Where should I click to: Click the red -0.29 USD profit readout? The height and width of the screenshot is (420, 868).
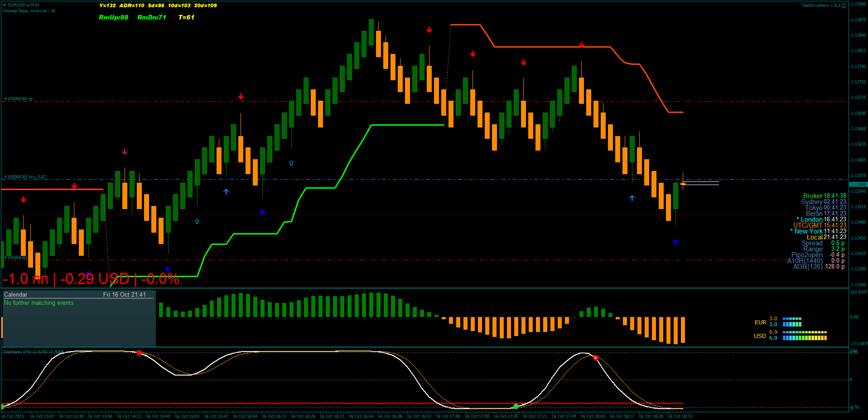pos(95,279)
